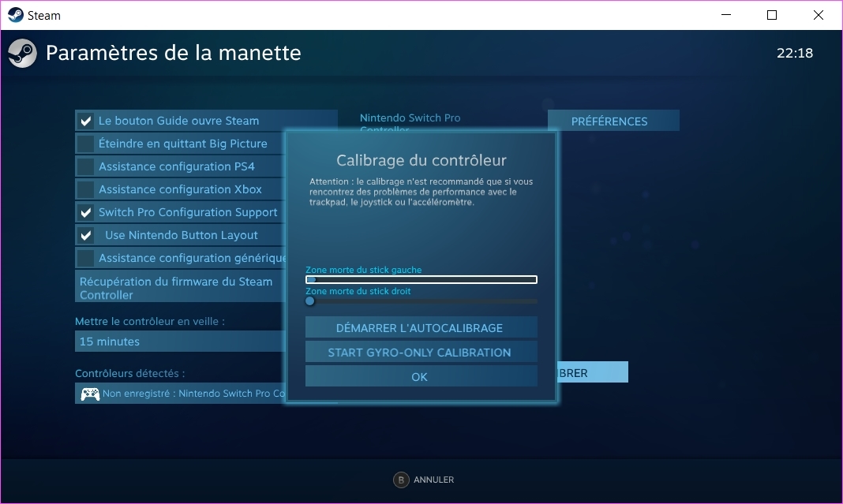Click the 'Calibrage du contrôleur' dialog title
The width and height of the screenshot is (843, 504).
click(421, 160)
